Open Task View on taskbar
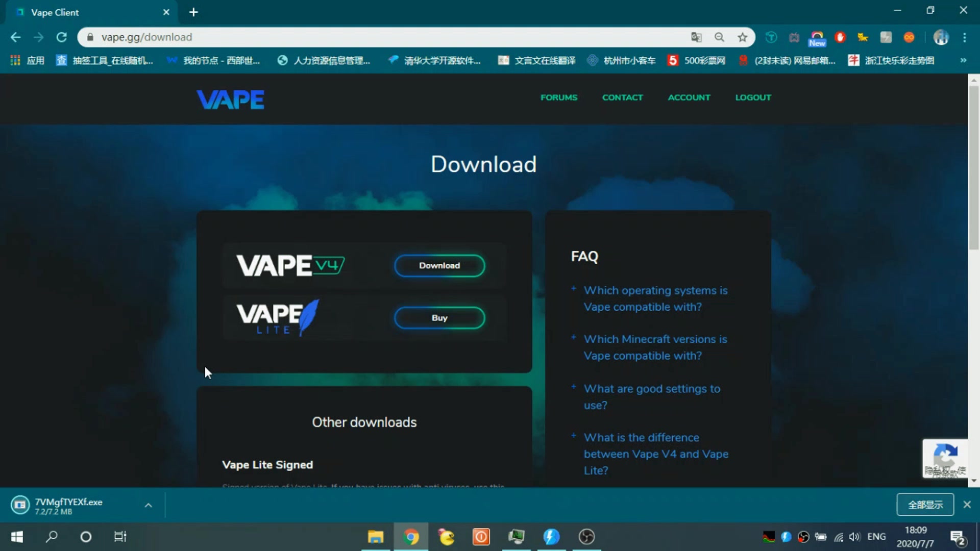This screenshot has height=551, width=980. click(120, 537)
